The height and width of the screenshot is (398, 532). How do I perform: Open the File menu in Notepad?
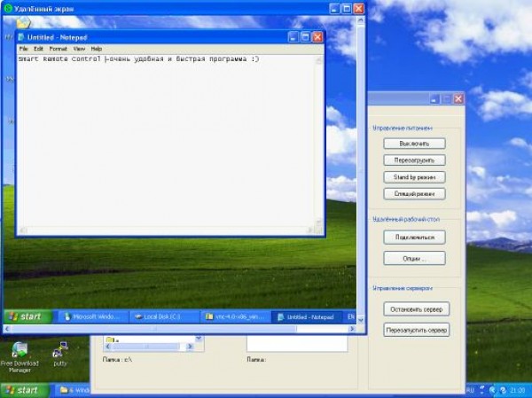click(23, 49)
